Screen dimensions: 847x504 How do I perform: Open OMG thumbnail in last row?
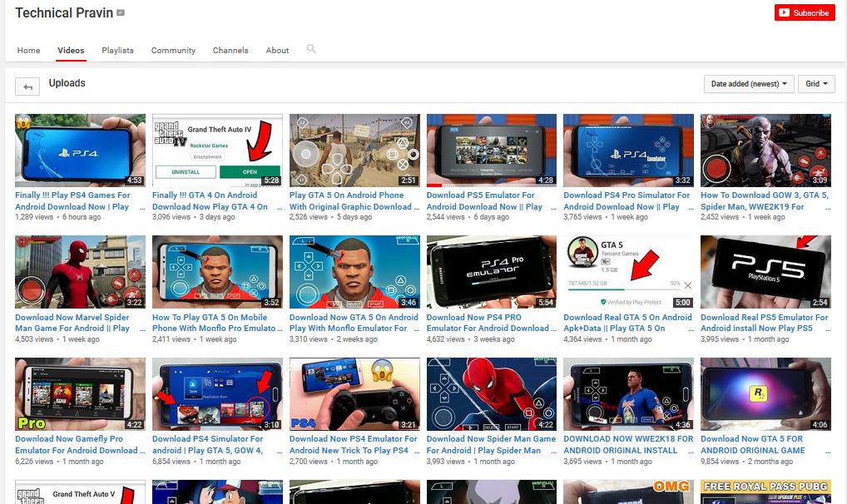point(628,492)
